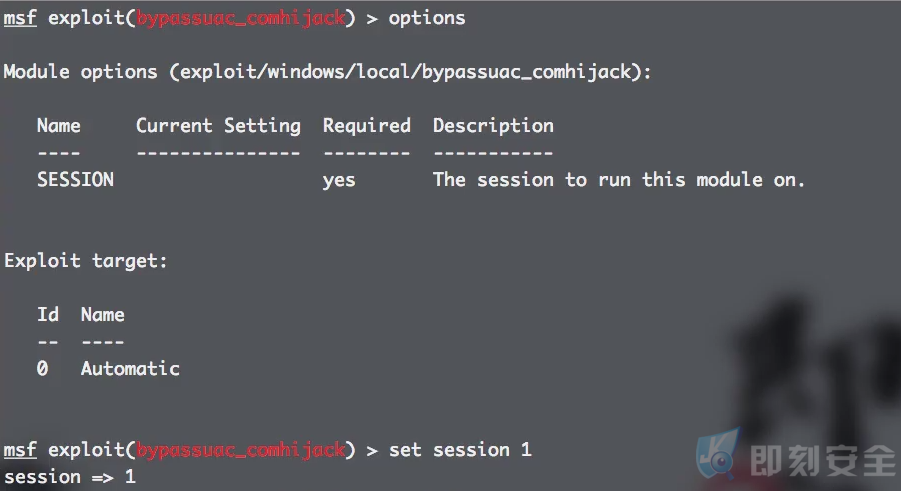The image size is (901, 491).
Task: Click the underlined msf in the bottom prompt
Action: pyautogui.click(x=20, y=449)
